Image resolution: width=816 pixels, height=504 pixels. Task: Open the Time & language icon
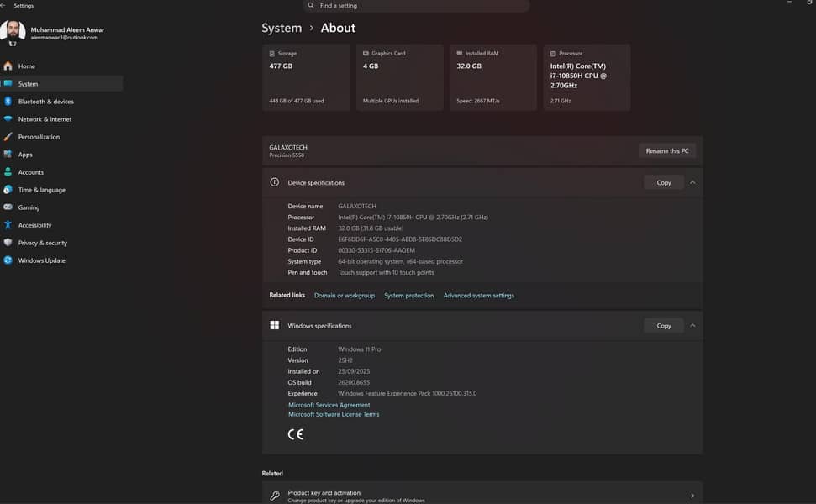8,189
